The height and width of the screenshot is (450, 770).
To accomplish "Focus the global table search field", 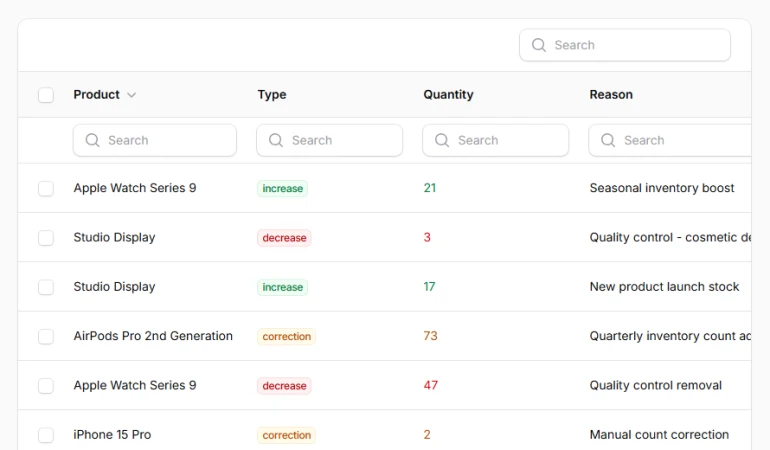I will tap(625, 45).
